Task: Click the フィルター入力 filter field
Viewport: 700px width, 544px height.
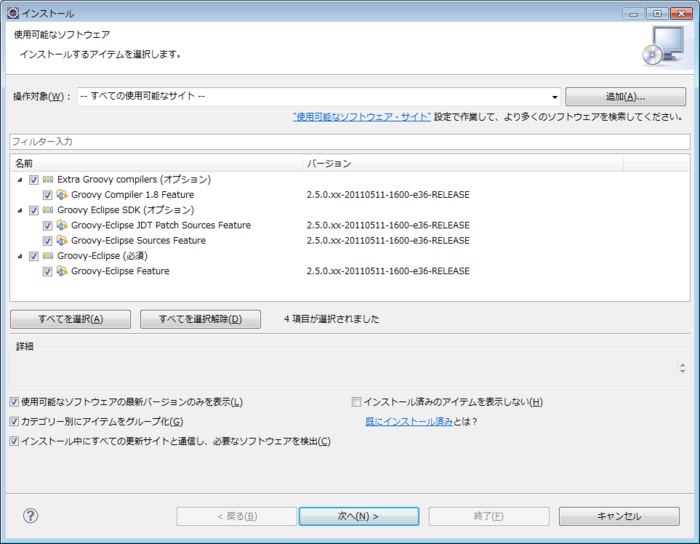Action: tap(350, 141)
